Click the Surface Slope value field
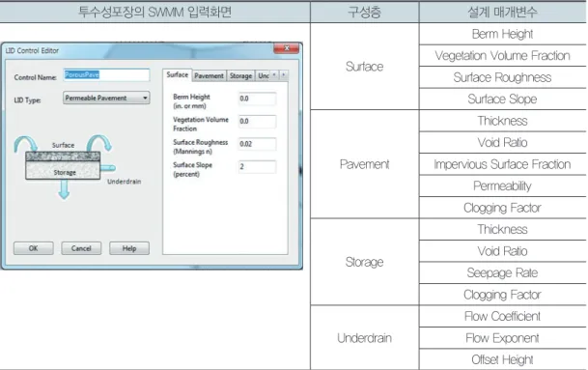 [x=257, y=166]
